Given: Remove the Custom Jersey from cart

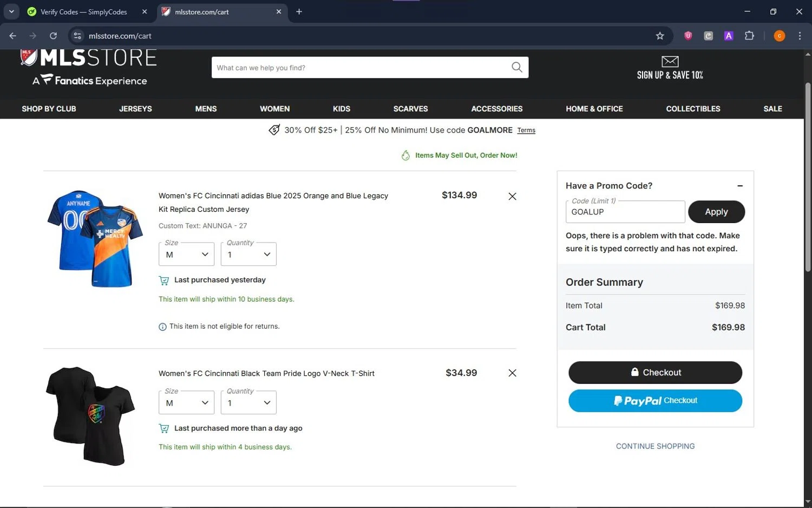Looking at the screenshot, I should [512, 196].
